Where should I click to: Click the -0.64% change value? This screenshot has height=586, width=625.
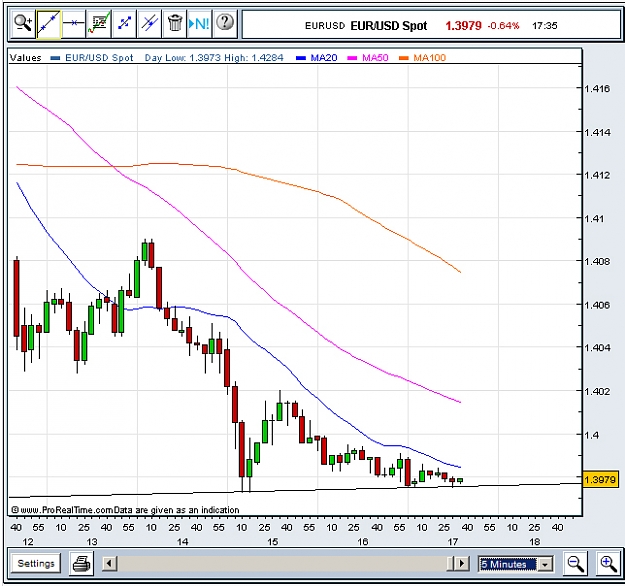point(503,26)
